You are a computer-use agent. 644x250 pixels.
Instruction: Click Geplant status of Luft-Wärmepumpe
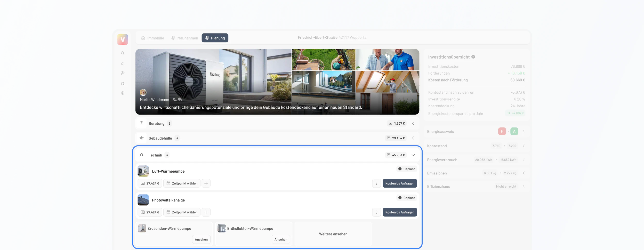(x=407, y=169)
